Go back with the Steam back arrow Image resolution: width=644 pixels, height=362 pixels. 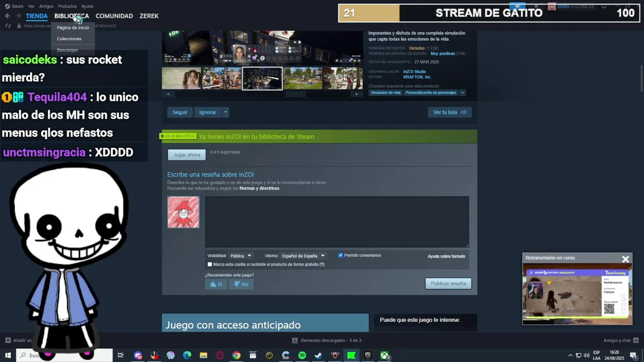8,16
